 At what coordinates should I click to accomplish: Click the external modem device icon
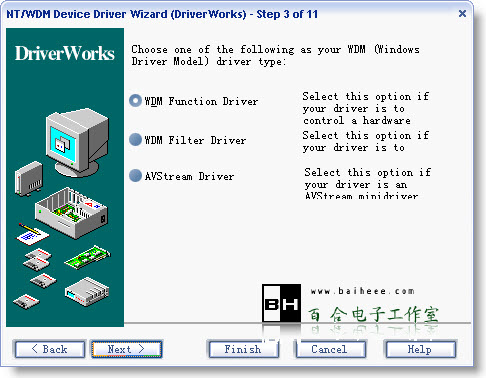(87, 292)
